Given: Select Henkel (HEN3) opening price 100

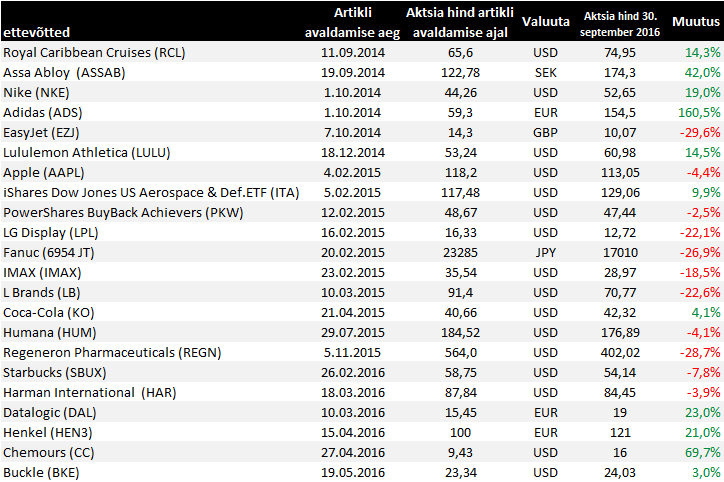Looking at the screenshot, I should 460,432.
